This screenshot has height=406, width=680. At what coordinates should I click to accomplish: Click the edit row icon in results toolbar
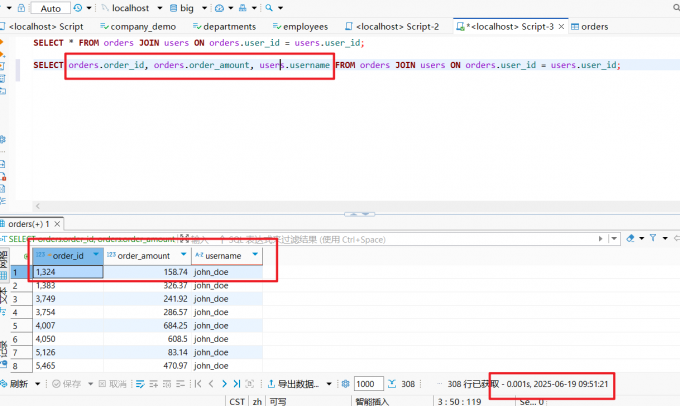(x=140, y=384)
